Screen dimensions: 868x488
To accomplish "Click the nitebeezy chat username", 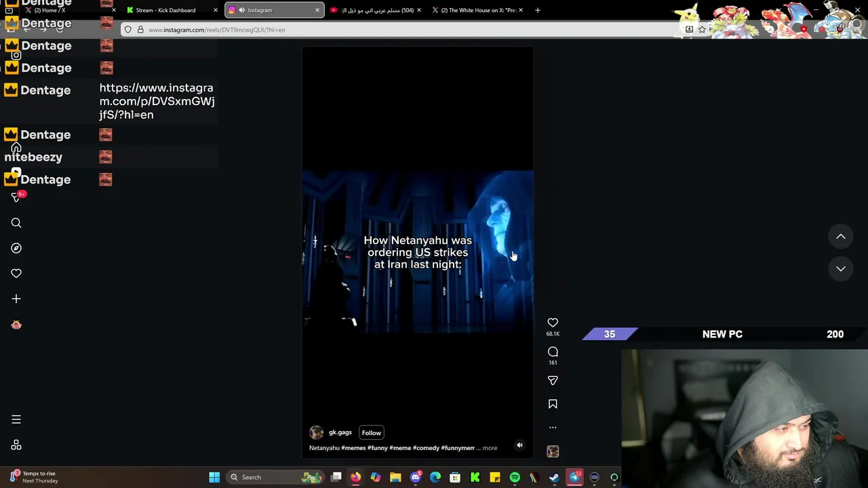I will point(33,157).
